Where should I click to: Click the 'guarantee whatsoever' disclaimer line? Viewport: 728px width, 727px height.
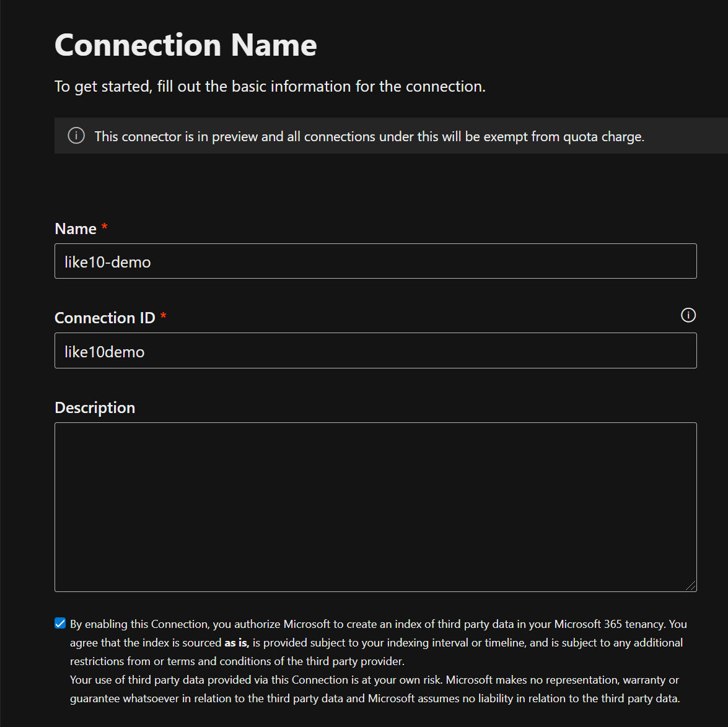coord(374,699)
